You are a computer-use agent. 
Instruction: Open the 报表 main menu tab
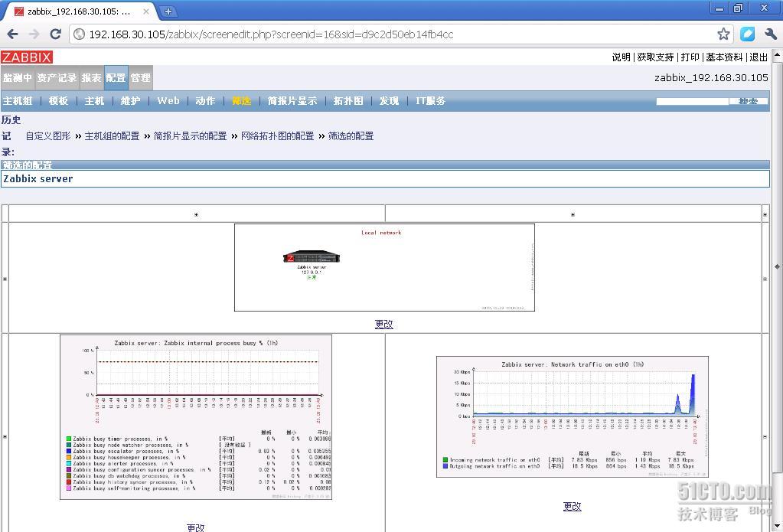point(91,78)
